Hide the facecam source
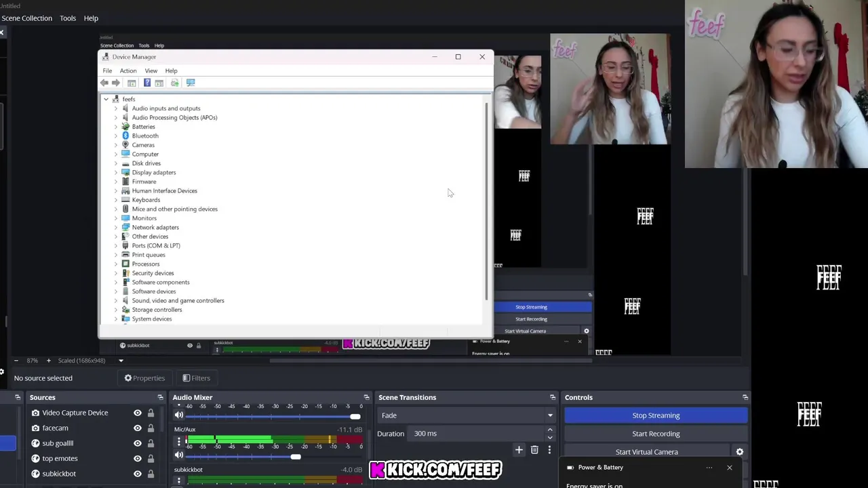 [138, 428]
